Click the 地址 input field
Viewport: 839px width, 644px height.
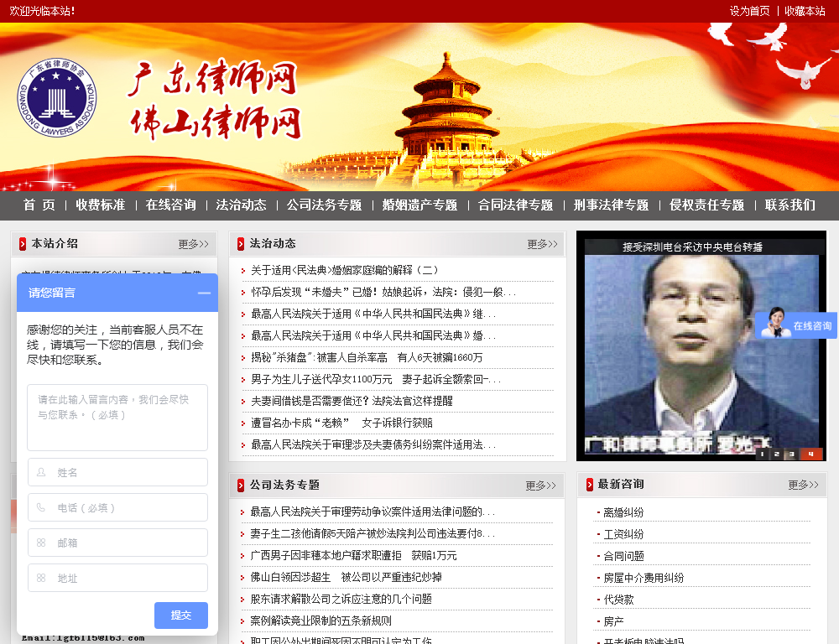(117, 579)
